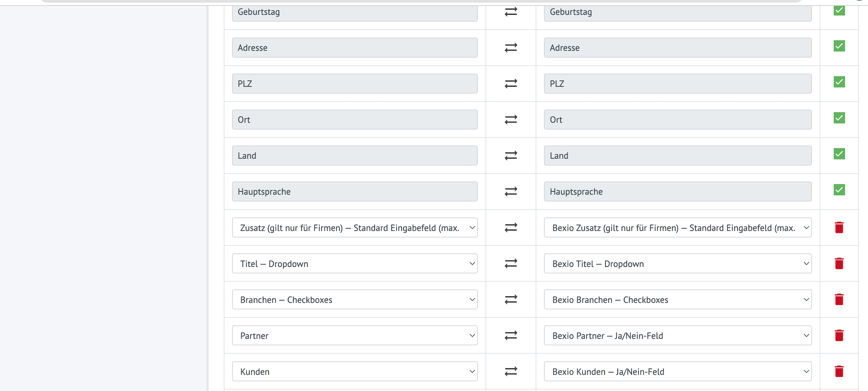Delete the Zusatz field mapping row

point(839,228)
